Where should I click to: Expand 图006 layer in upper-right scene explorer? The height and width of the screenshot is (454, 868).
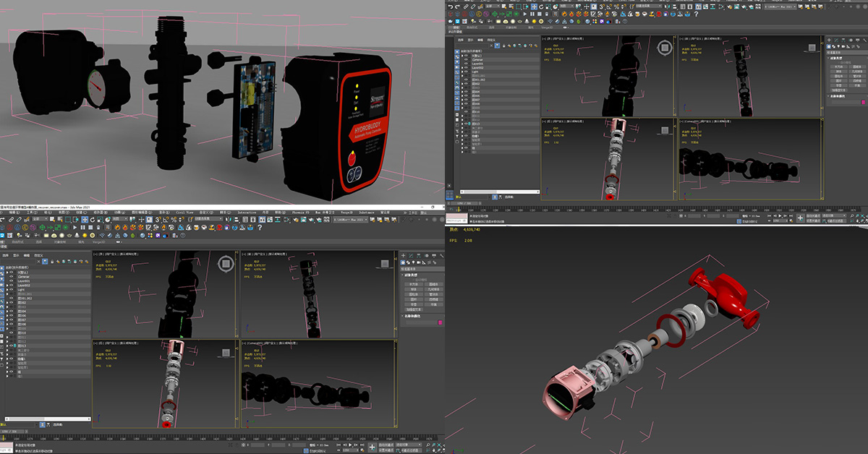[x=462, y=96]
